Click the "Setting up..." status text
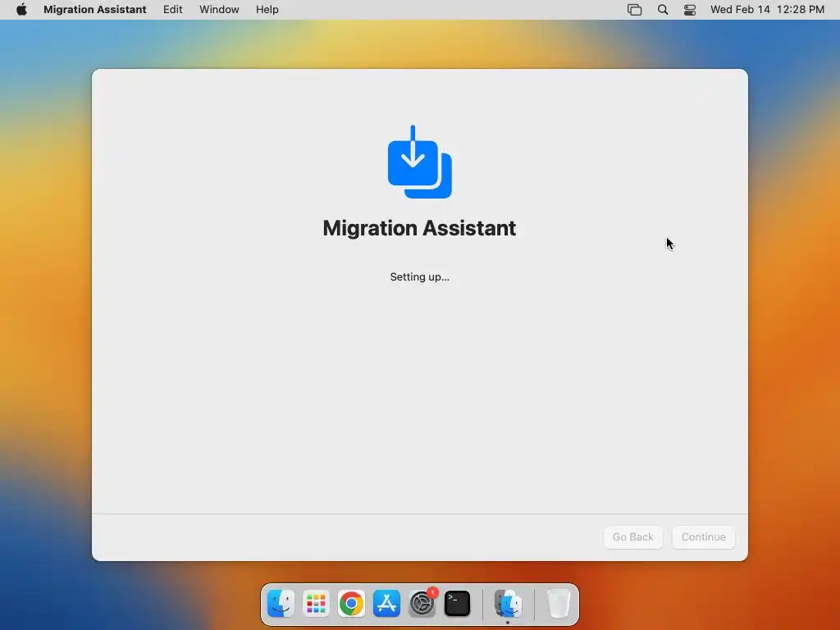This screenshot has height=630, width=840. coord(419,277)
